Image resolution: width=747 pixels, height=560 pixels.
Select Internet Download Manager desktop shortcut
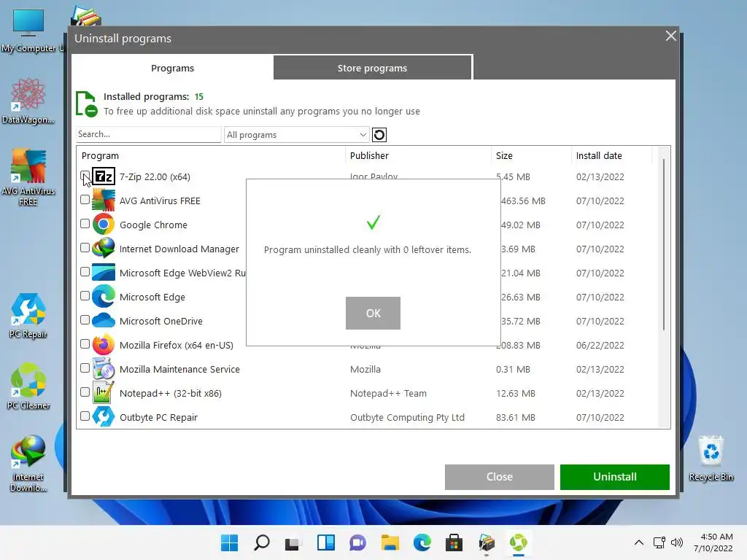pyautogui.click(x=28, y=463)
